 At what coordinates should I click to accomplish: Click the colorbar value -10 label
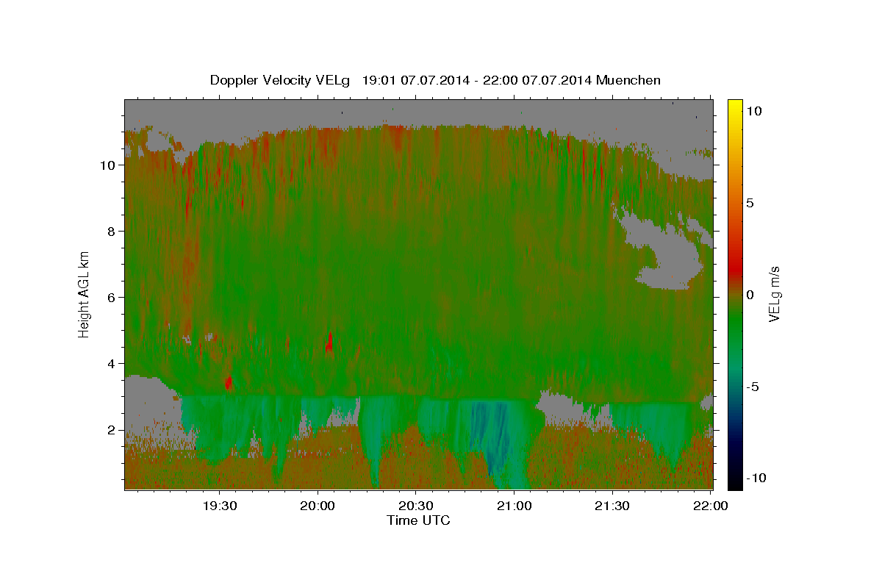(756, 478)
